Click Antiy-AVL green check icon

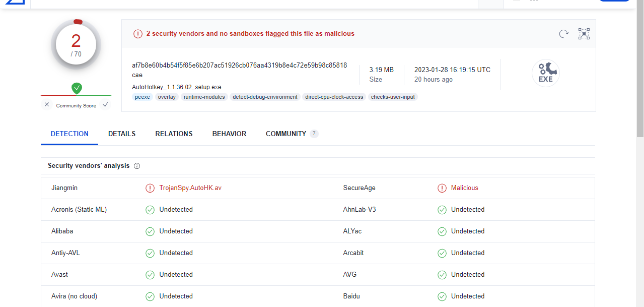[150, 253]
